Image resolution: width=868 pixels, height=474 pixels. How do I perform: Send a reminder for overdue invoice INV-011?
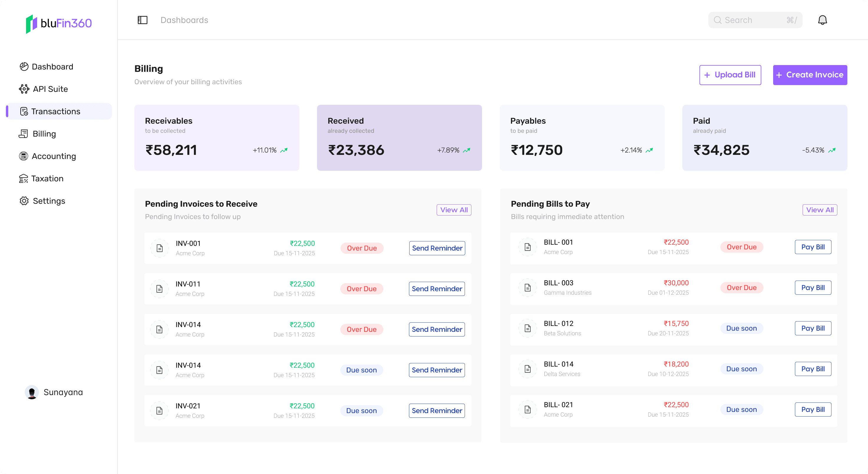point(437,289)
